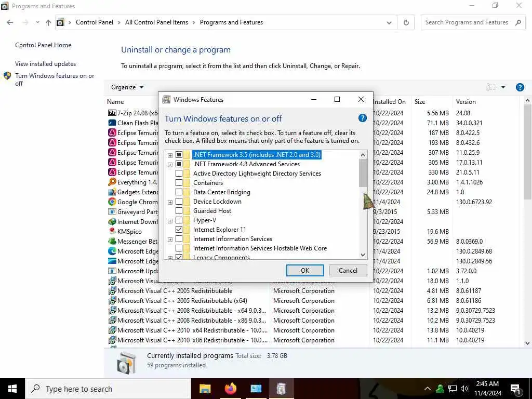Image resolution: width=532 pixels, height=399 pixels.
Task: Open the Windows Start menu
Action: pyautogui.click(x=12, y=389)
